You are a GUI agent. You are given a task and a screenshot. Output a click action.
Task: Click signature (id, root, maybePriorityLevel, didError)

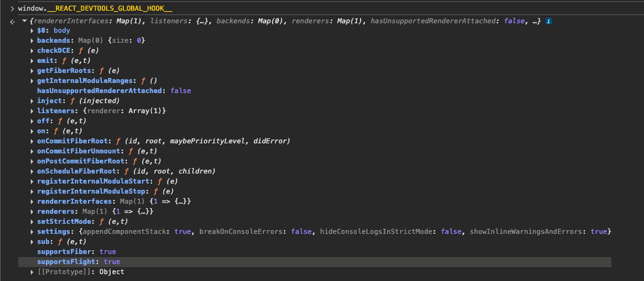coord(208,141)
